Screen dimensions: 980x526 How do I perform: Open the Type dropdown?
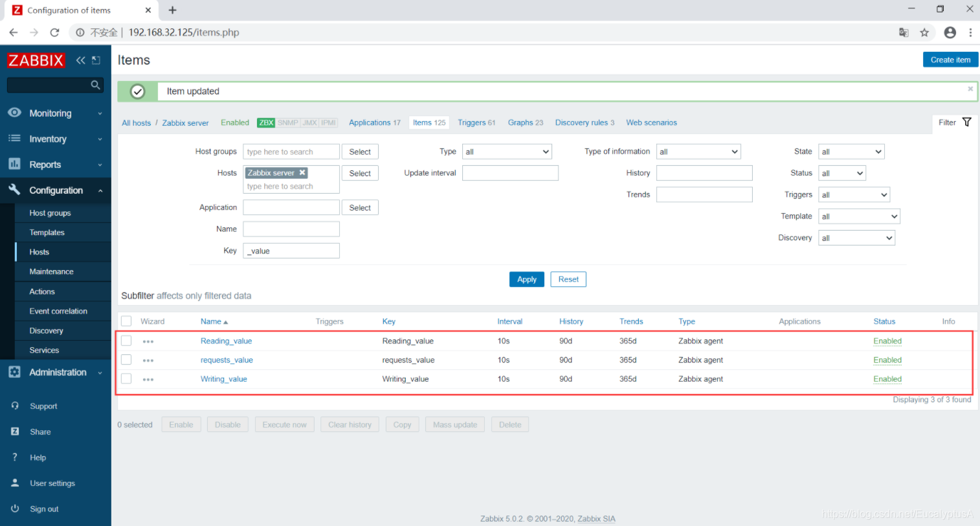(x=507, y=152)
